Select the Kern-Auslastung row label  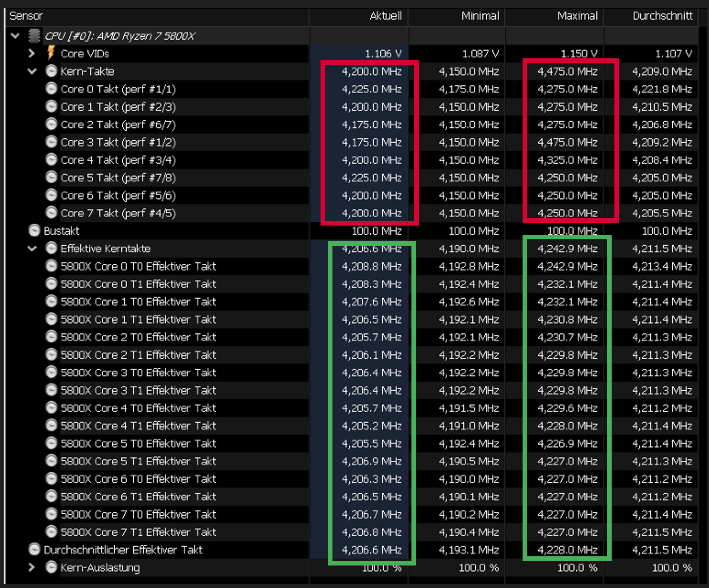100,568
